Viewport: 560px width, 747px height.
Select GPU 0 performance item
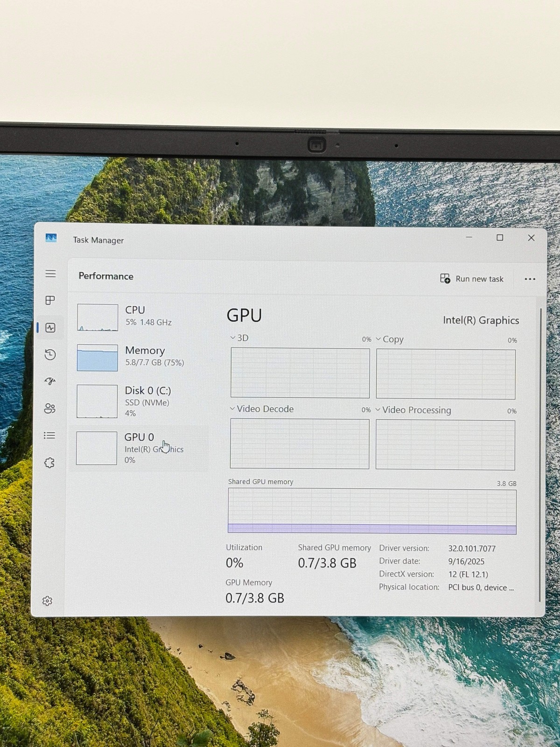[140, 448]
